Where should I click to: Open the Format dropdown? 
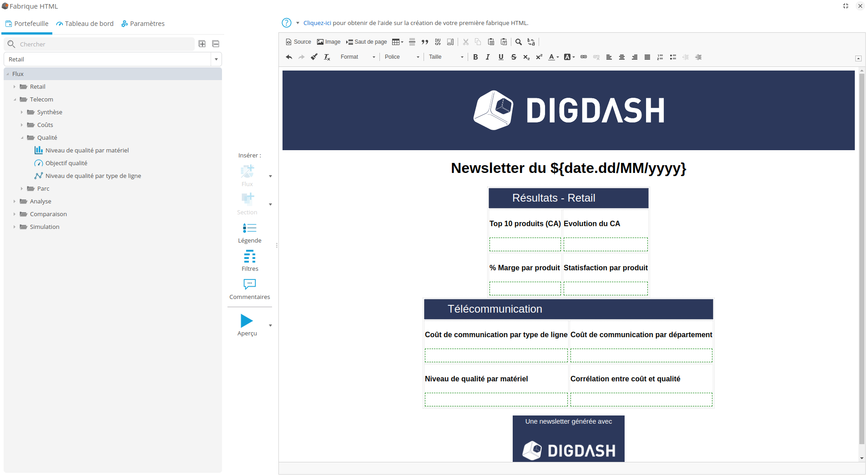click(x=358, y=57)
